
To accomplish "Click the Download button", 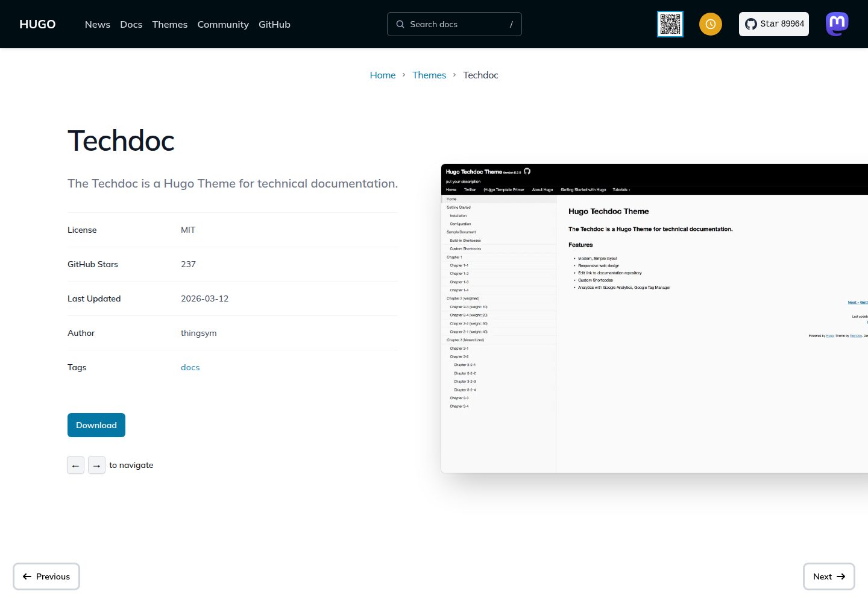I will (96, 425).
